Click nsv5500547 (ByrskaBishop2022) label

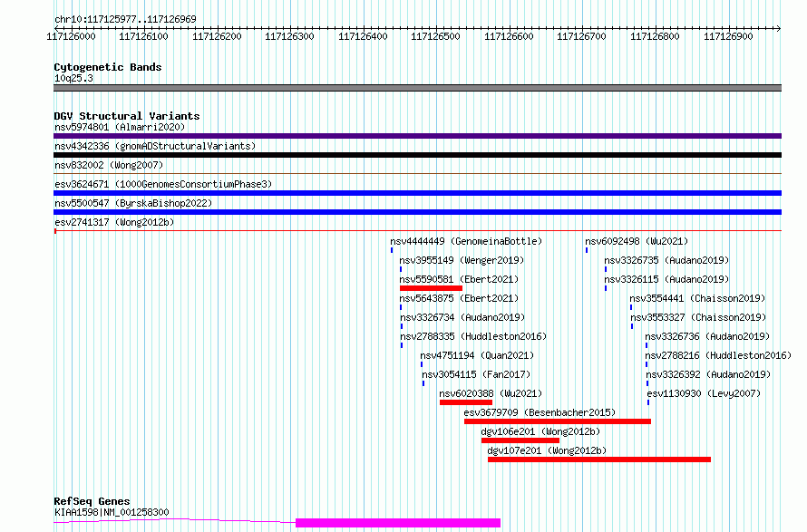pos(133,203)
